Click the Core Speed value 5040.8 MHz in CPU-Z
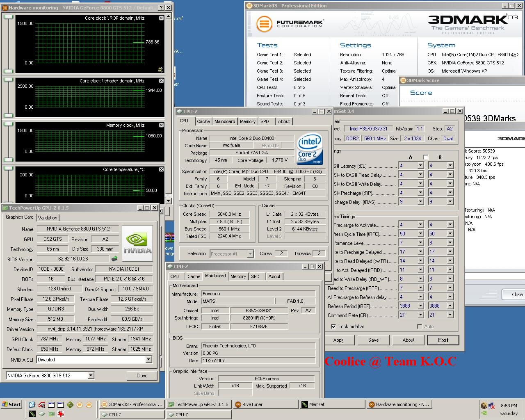Image resolution: width=525 pixels, height=420 pixels. (x=230, y=214)
